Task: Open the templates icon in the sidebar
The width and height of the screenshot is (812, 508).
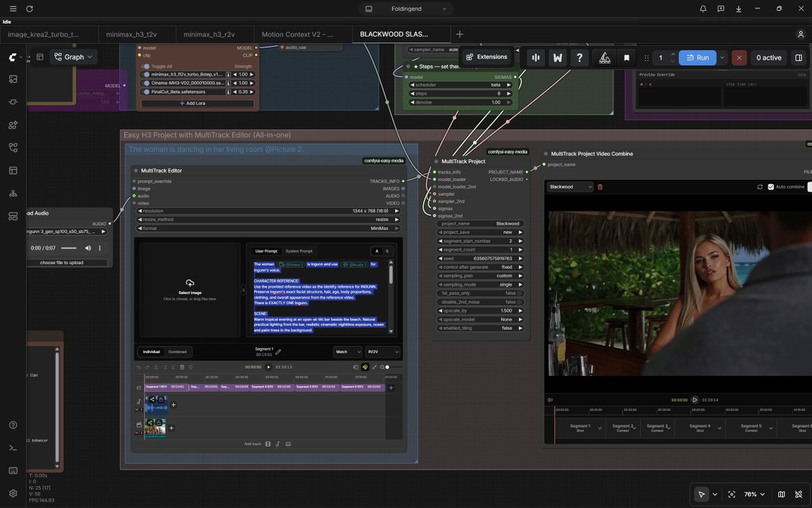Action: click(13, 171)
